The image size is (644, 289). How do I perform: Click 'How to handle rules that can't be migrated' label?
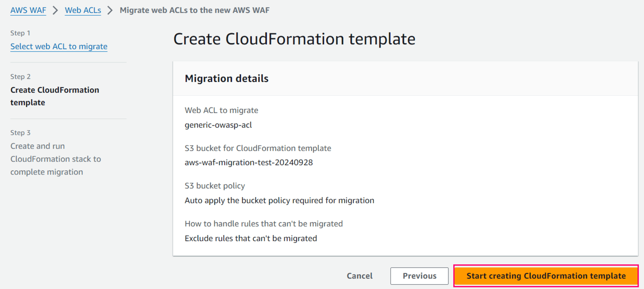pyautogui.click(x=264, y=224)
